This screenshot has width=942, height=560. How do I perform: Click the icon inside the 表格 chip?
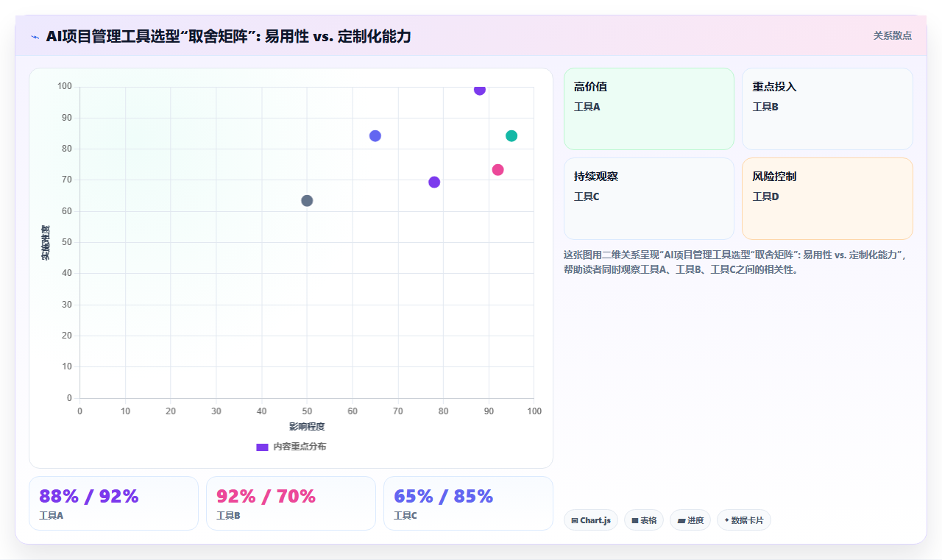point(635,520)
